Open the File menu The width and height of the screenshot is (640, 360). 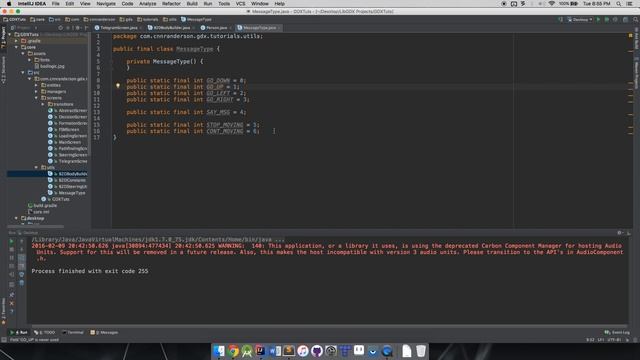pyautogui.click(x=55, y=4)
